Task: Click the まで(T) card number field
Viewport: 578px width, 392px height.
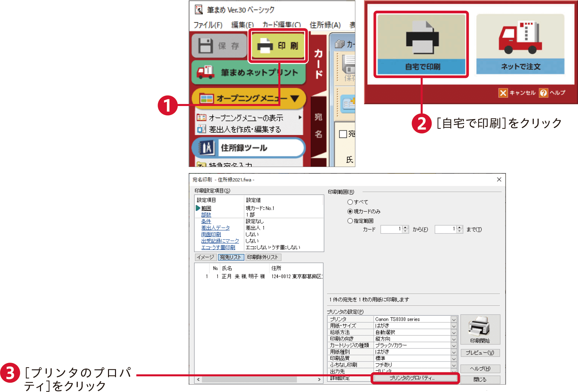Action: tap(446, 229)
